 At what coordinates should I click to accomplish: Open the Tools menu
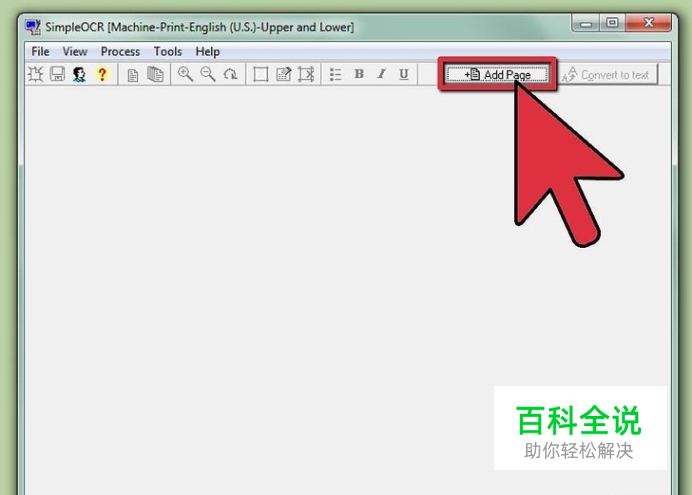[x=168, y=52]
